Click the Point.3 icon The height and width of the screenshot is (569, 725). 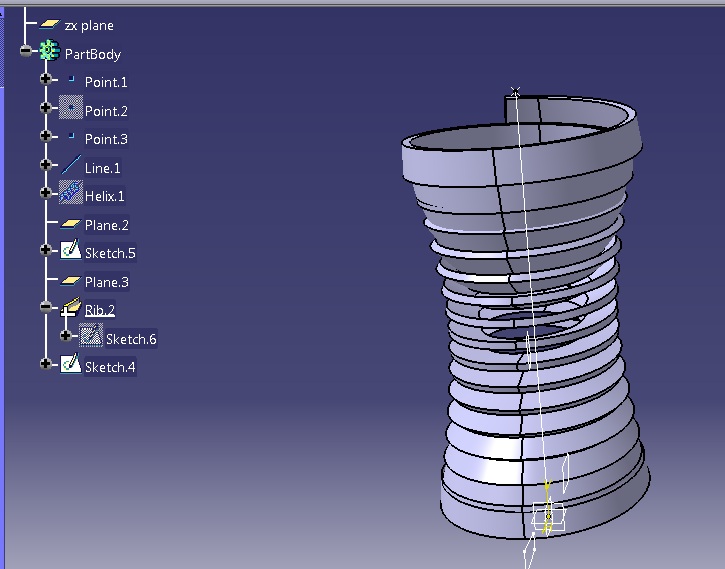click(71, 136)
